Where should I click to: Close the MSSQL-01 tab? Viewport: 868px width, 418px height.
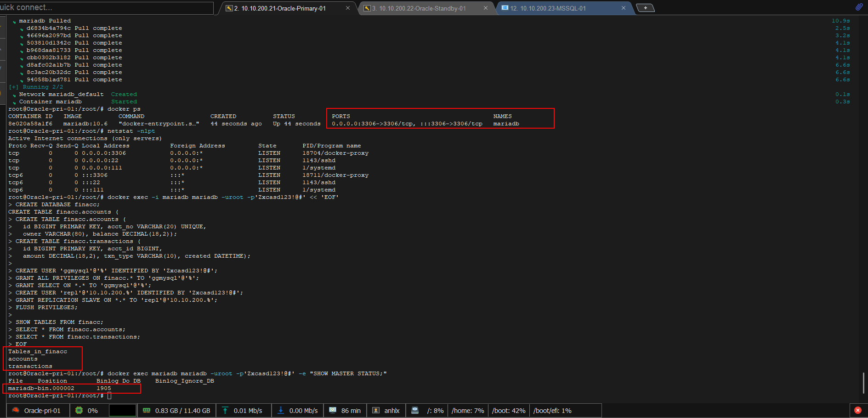(x=624, y=8)
